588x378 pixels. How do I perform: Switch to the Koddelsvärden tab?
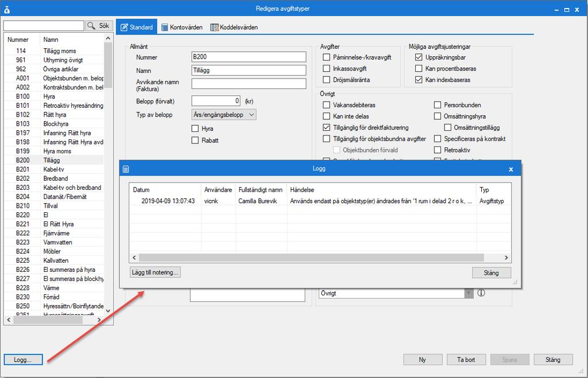234,28
